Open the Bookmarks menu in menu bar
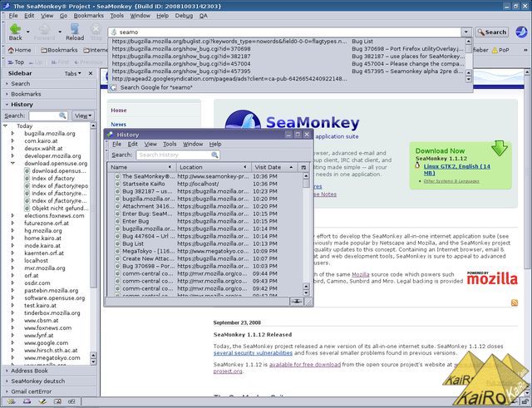Image resolution: width=532 pixels, height=408 pixels. [88, 15]
